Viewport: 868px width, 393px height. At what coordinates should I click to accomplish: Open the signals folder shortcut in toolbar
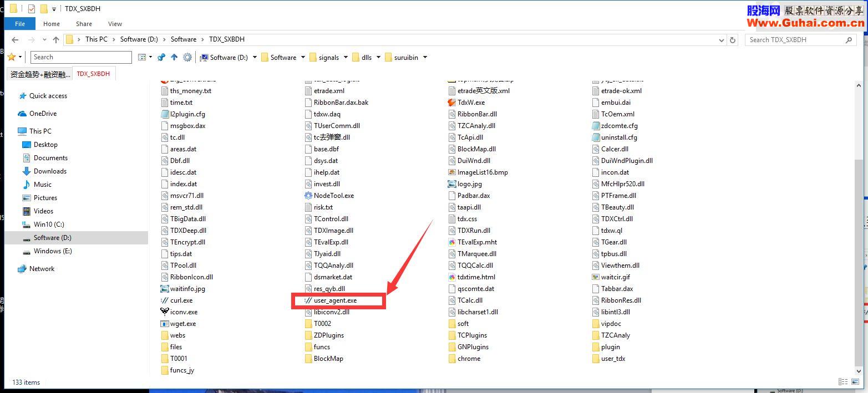click(x=324, y=57)
